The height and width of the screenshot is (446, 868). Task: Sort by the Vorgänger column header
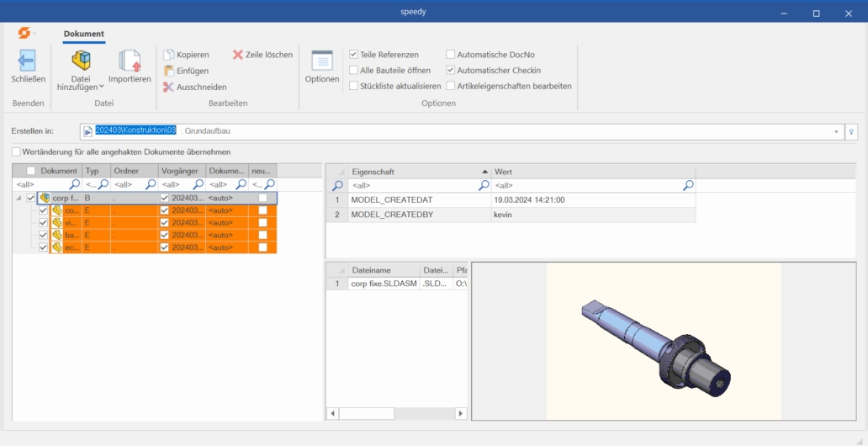[x=183, y=171]
